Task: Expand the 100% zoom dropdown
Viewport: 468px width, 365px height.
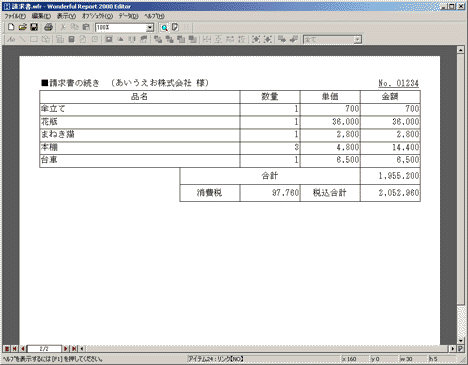Action: point(150,28)
